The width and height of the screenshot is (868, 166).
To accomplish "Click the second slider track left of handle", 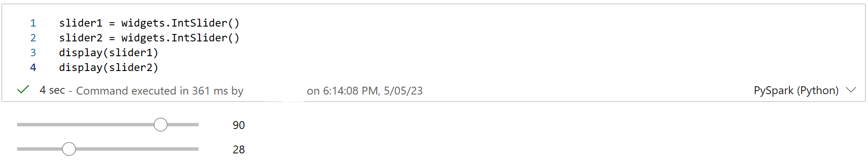I will coord(39,149).
